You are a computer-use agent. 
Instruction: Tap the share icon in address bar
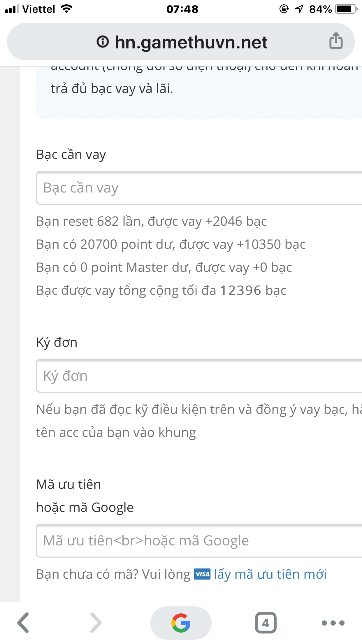(x=336, y=41)
